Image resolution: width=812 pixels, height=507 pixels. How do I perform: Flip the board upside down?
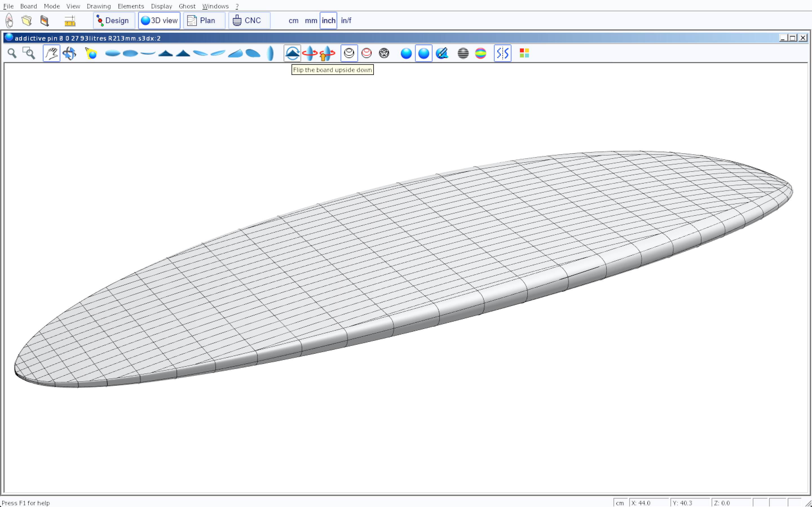(292, 53)
